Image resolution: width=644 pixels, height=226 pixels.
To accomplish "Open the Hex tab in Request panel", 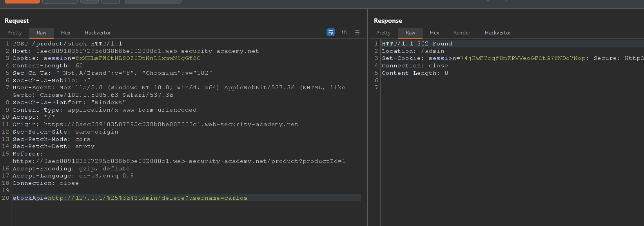I will point(65,33).
